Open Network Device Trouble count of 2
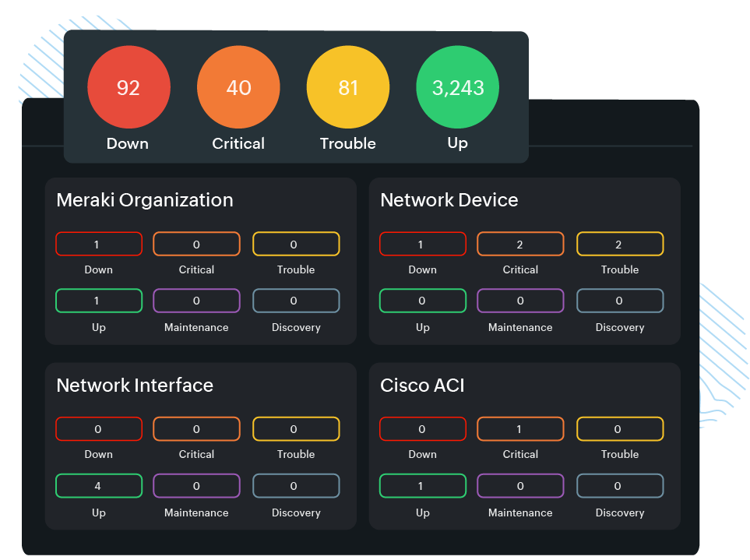Screen dimensions: 750x560 point(620,245)
